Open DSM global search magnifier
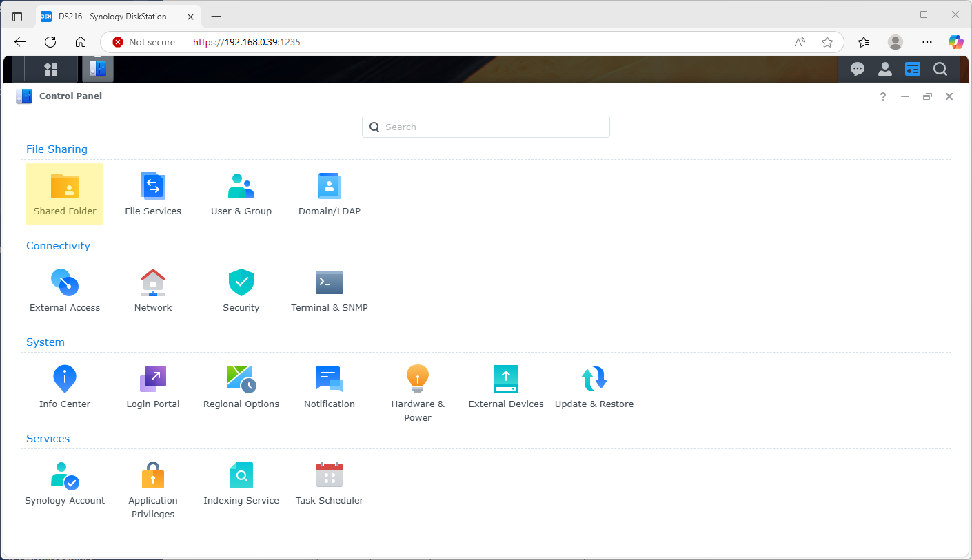 click(940, 69)
